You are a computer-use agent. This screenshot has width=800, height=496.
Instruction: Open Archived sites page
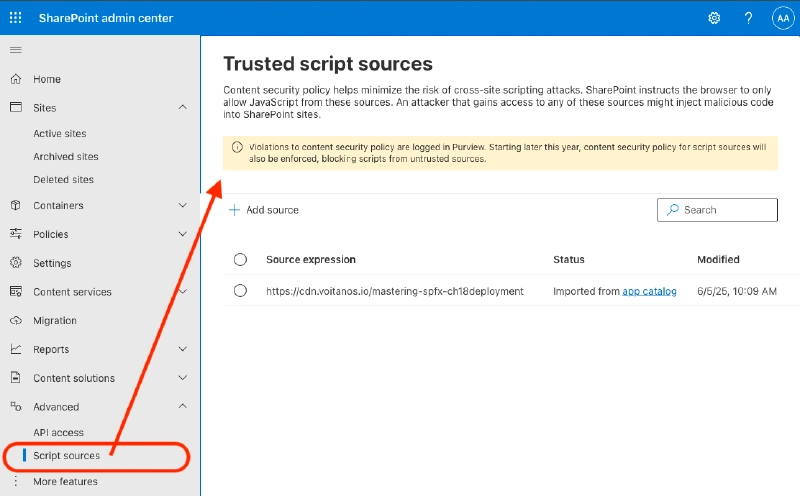(x=66, y=156)
